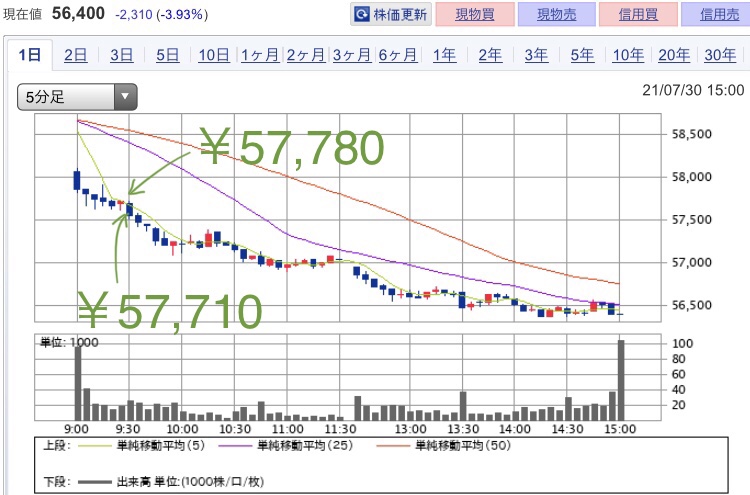Click the 15:00 closing volume bar
Viewport: 750px width, 495px height.
click(621, 380)
